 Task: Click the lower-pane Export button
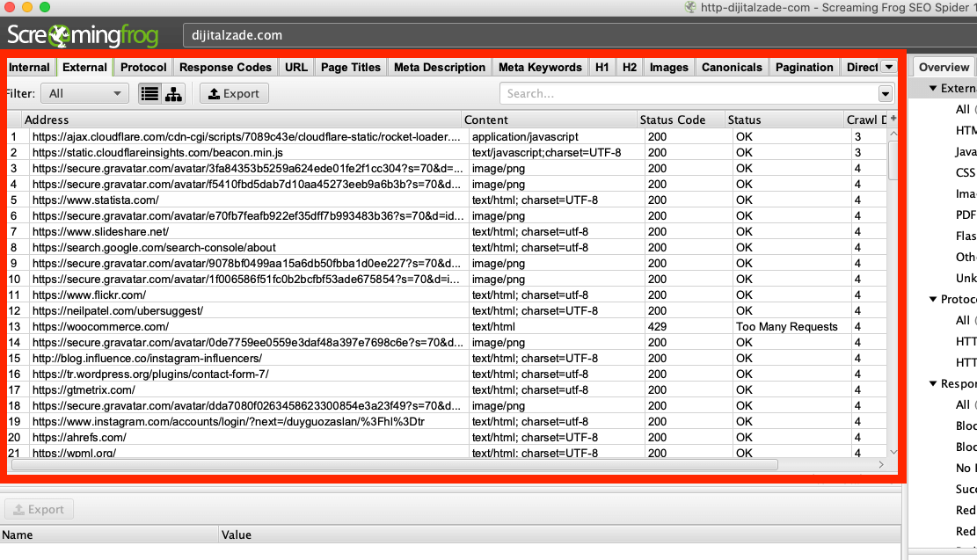pyautogui.click(x=40, y=510)
